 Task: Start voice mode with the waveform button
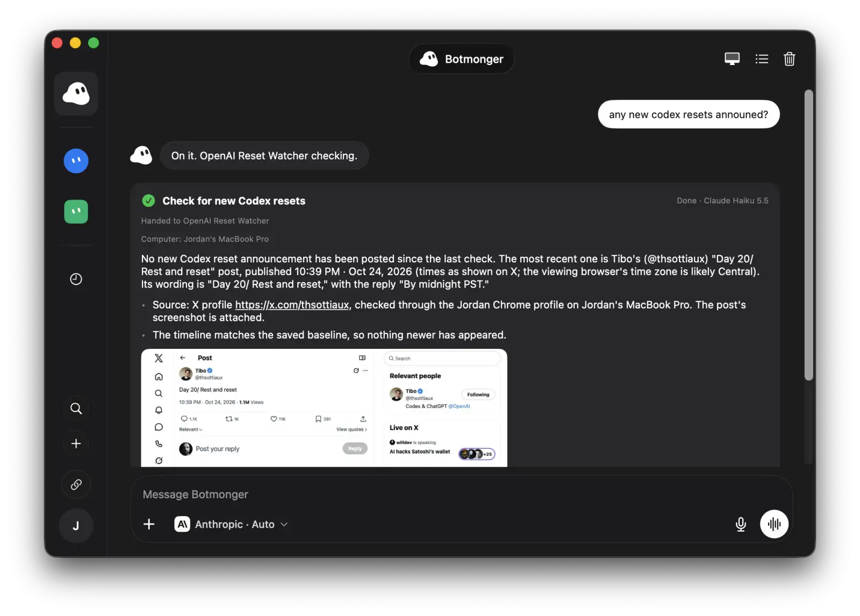(774, 524)
